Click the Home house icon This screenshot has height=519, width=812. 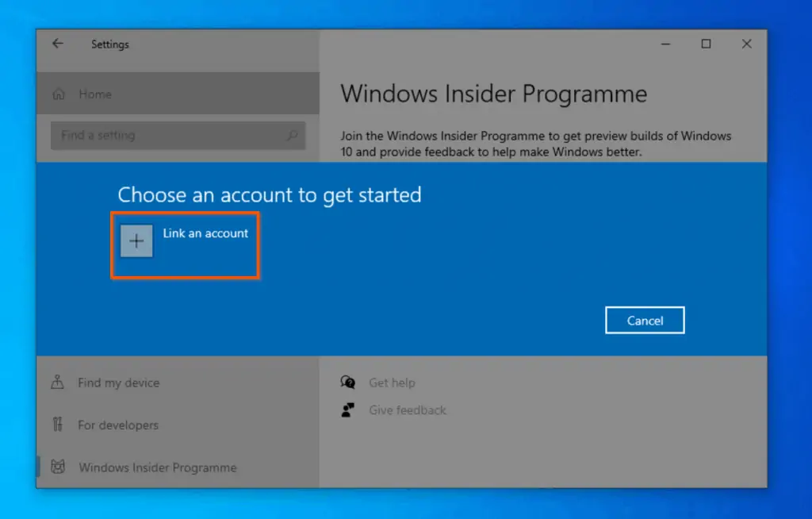click(x=59, y=94)
